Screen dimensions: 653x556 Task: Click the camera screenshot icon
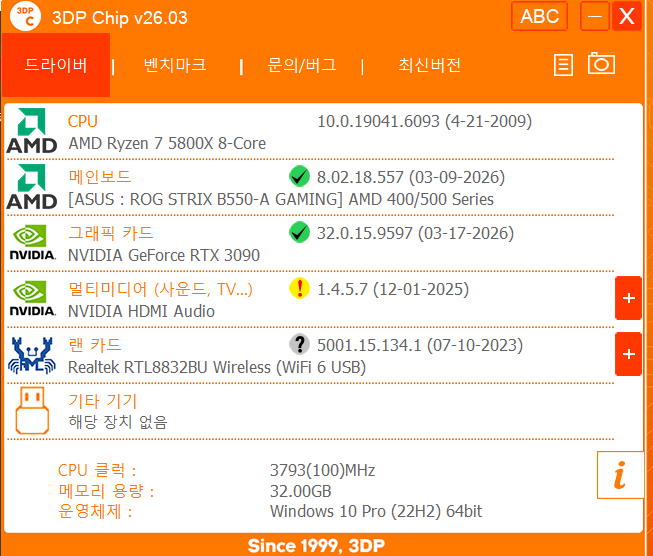point(601,63)
